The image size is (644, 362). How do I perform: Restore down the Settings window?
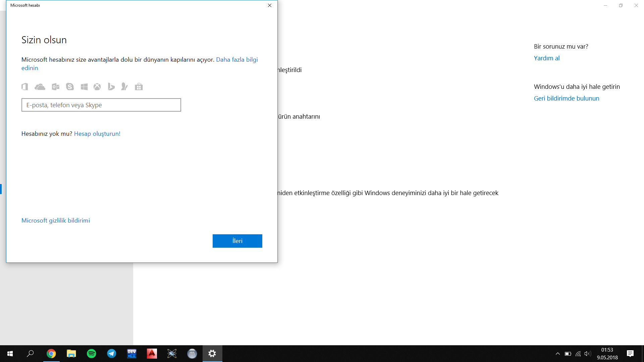click(x=621, y=5)
